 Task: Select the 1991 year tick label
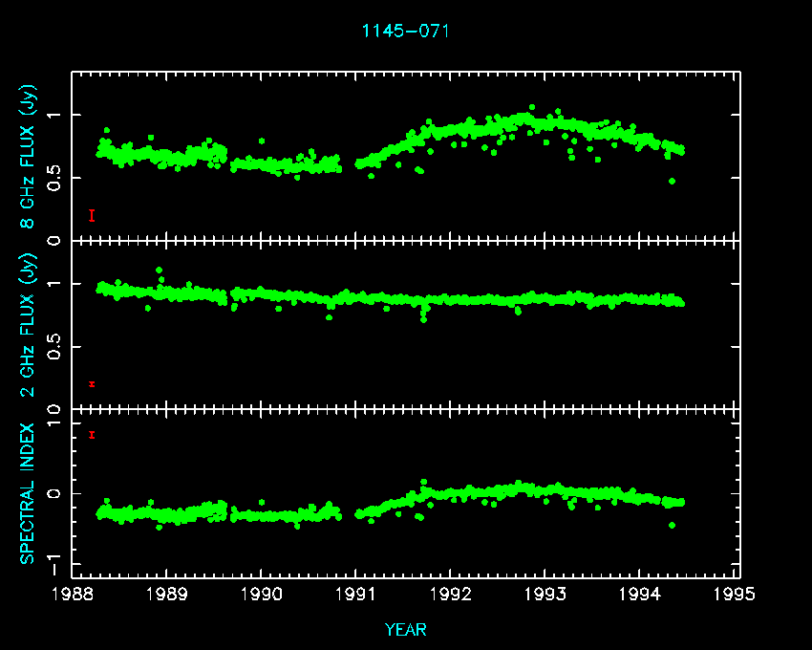(356, 595)
